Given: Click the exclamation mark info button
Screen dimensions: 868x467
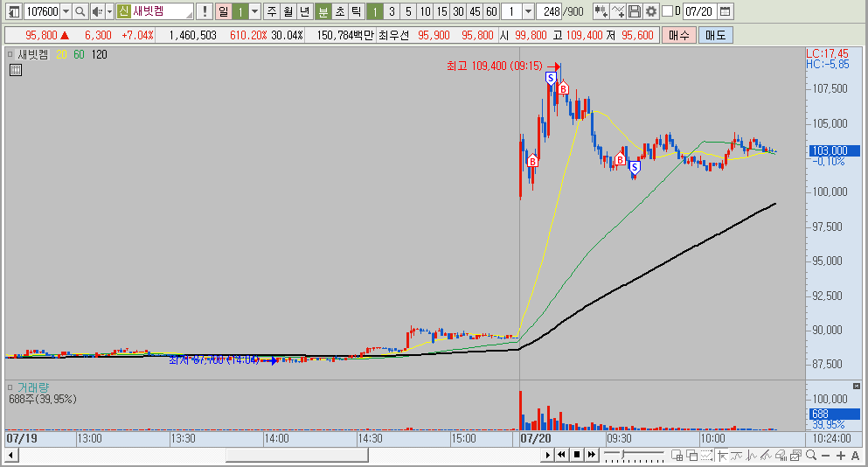Looking at the screenshot, I should click(x=205, y=11).
